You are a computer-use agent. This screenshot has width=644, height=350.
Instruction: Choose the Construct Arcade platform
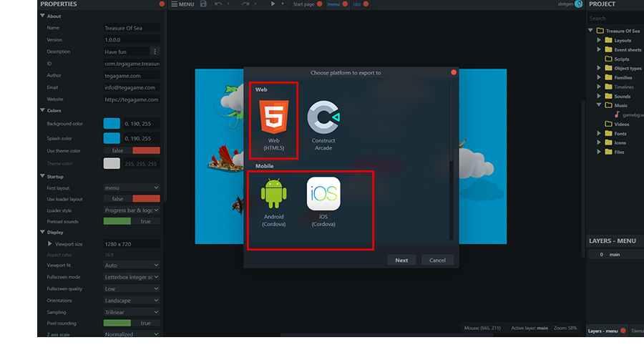(323, 125)
